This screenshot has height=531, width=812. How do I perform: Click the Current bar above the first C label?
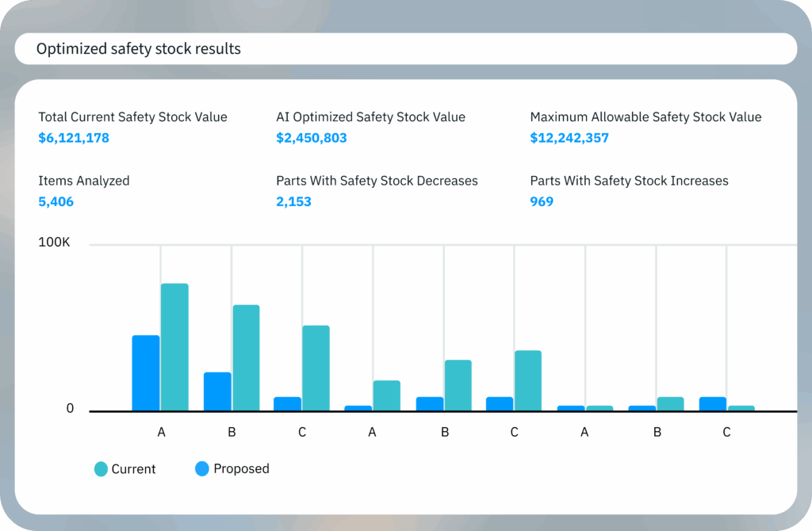[x=316, y=366]
